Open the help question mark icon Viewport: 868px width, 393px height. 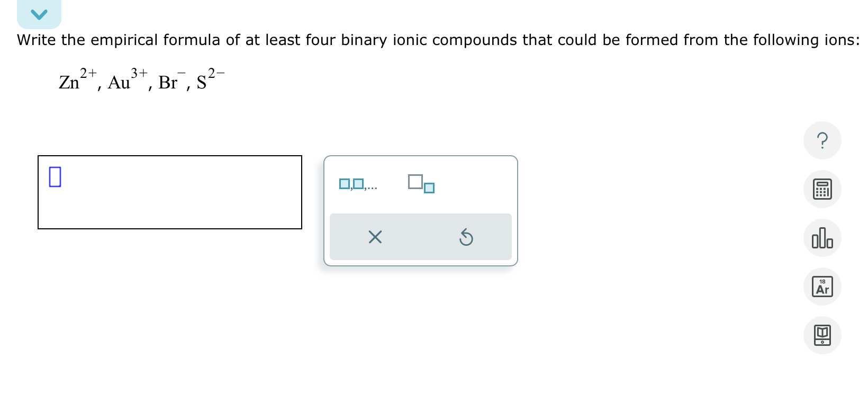tap(821, 140)
